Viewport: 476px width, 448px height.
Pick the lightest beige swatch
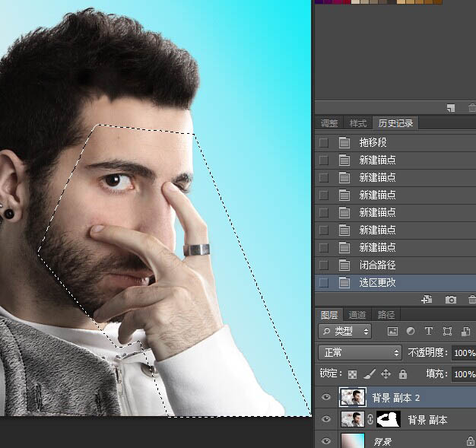(x=355, y=2)
